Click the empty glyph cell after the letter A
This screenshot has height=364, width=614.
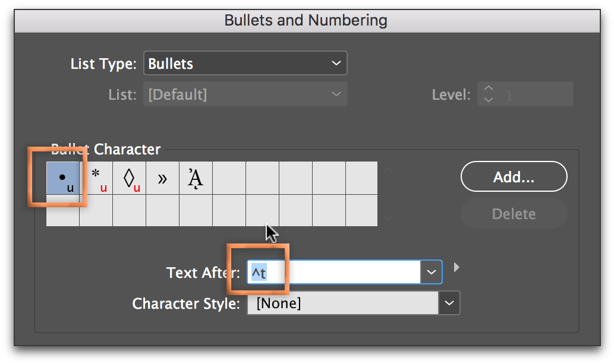point(229,178)
